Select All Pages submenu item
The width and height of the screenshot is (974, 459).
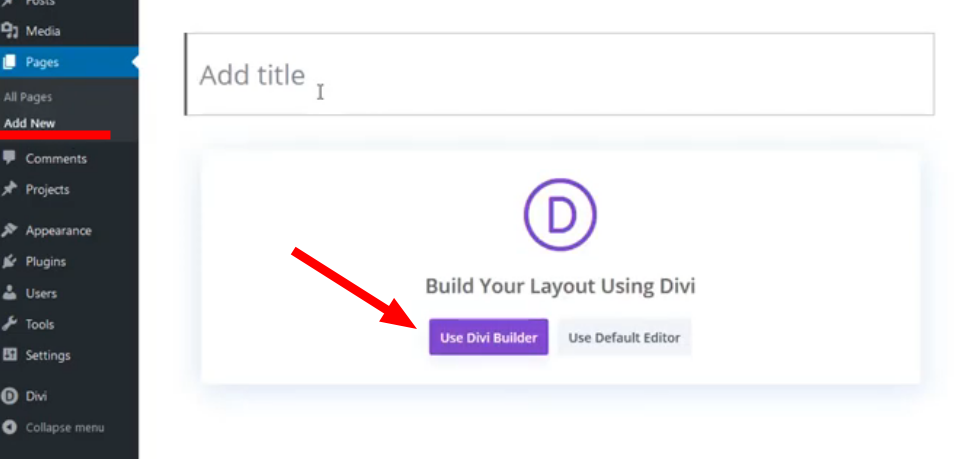coord(28,97)
